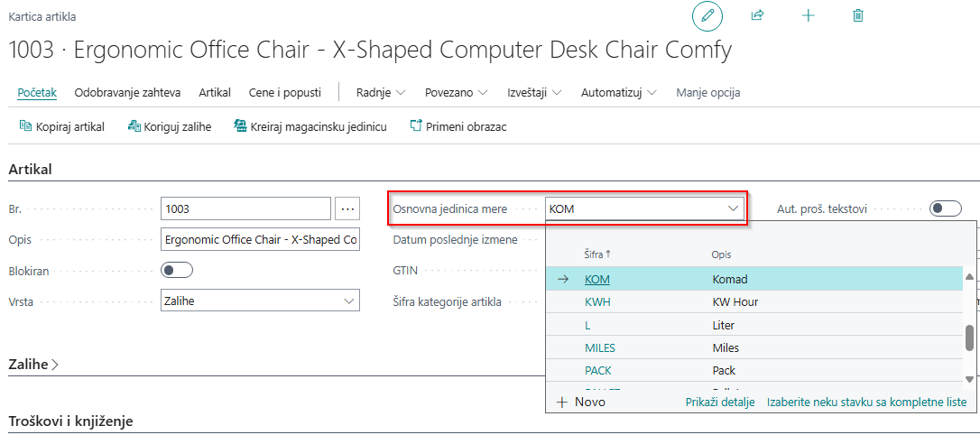The image size is (980, 435).
Task: Click the pencil edit icon
Action: coord(707,16)
